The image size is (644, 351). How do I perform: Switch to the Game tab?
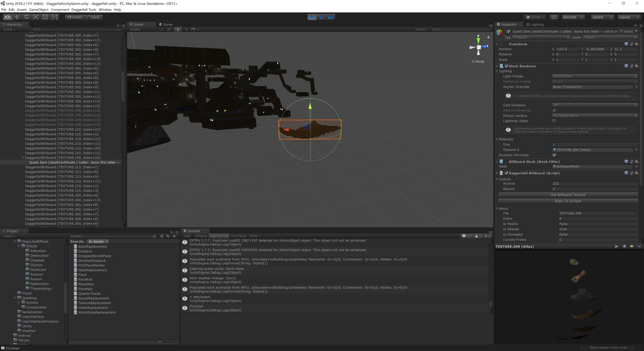tap(166, 25)
